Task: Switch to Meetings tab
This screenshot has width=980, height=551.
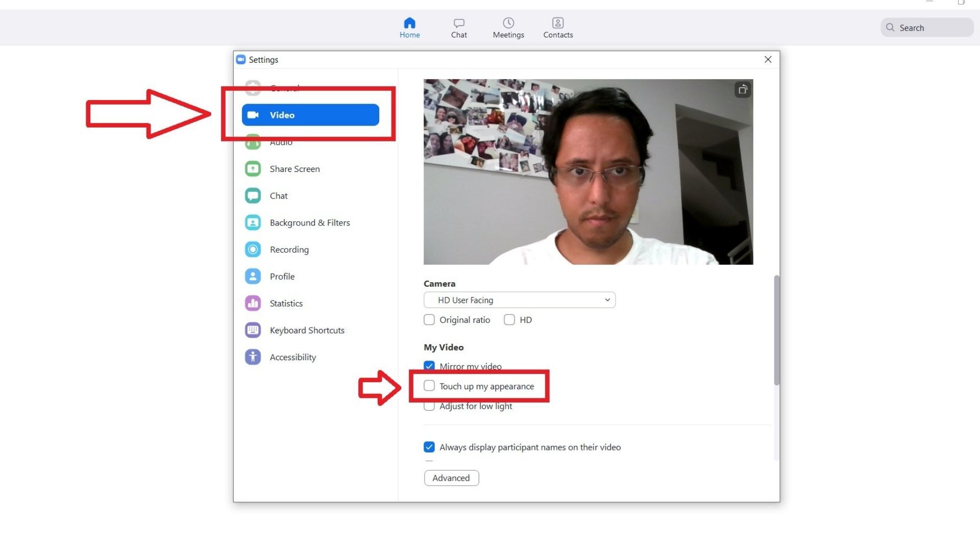Action: click(x=508, y=28)
